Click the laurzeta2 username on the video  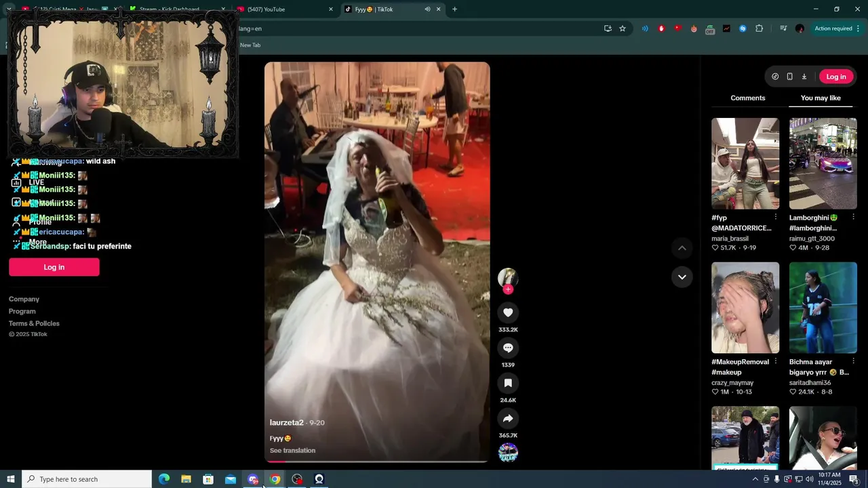point(288,422)
